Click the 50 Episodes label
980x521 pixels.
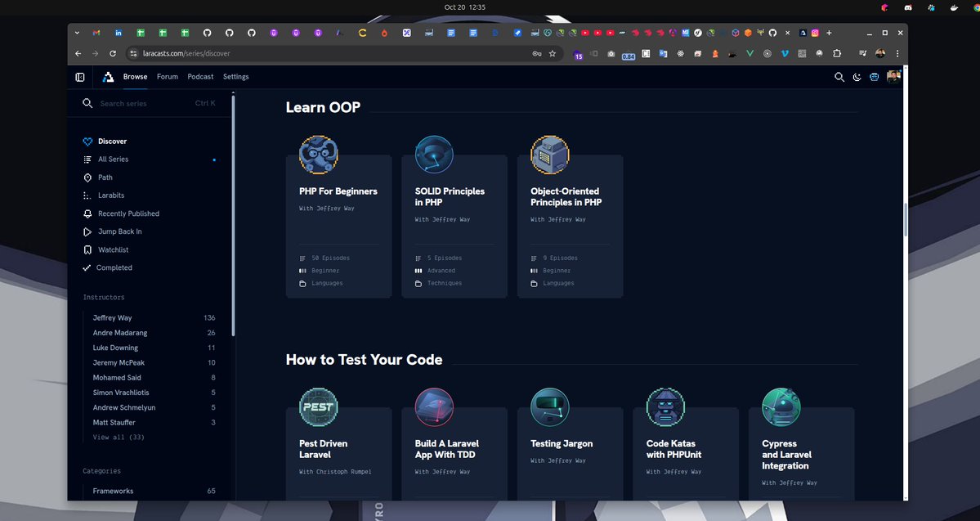[331, 258]
